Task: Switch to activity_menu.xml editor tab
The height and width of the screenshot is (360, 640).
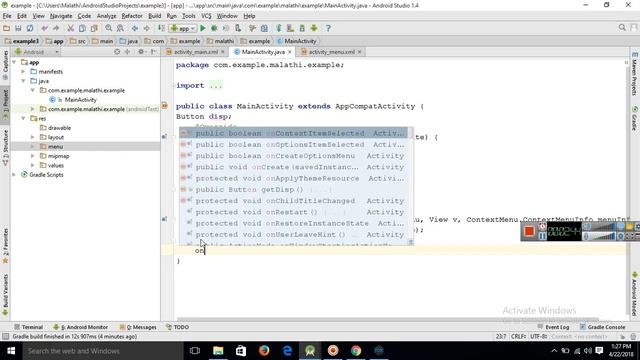Action: [331, 52]
